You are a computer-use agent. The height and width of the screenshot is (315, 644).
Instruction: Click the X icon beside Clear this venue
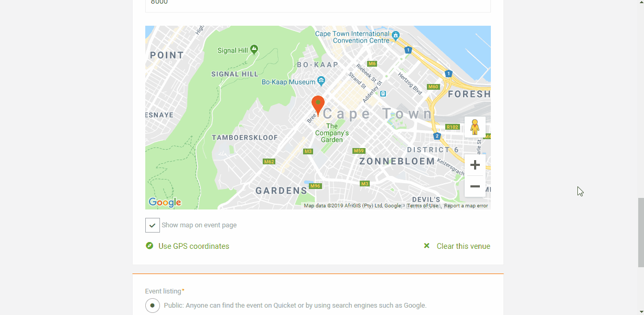427,246
